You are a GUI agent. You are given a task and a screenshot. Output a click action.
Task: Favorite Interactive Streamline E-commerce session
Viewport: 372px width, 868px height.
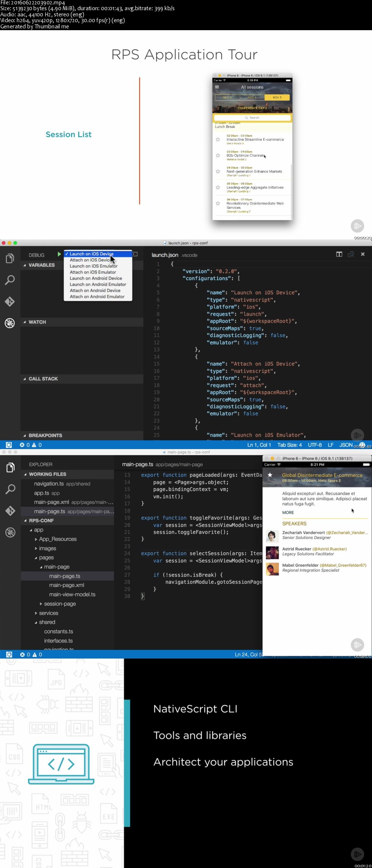coord(218,140)
